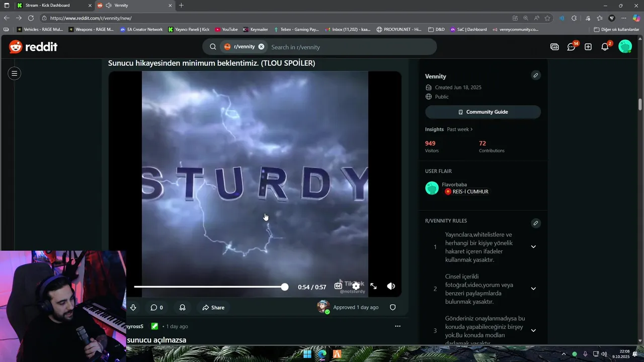Open Weapons - RAGE M... bookmark

click(x=91, y=30)
